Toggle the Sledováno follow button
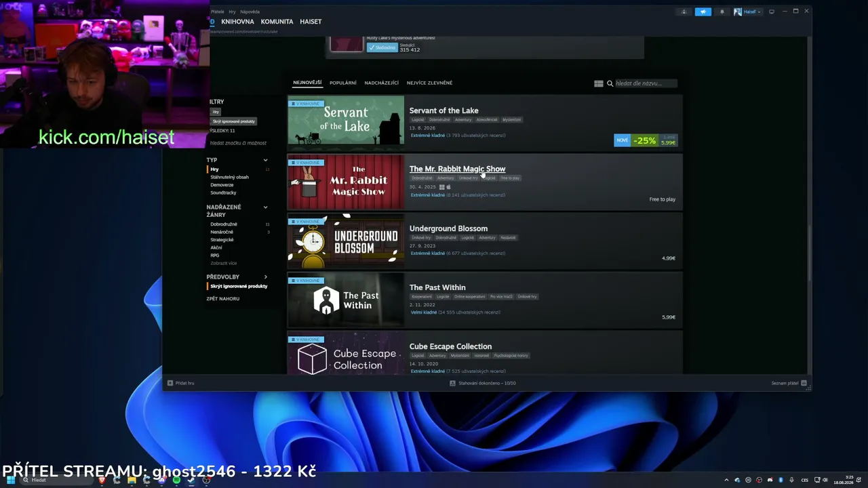 [382, 47]
